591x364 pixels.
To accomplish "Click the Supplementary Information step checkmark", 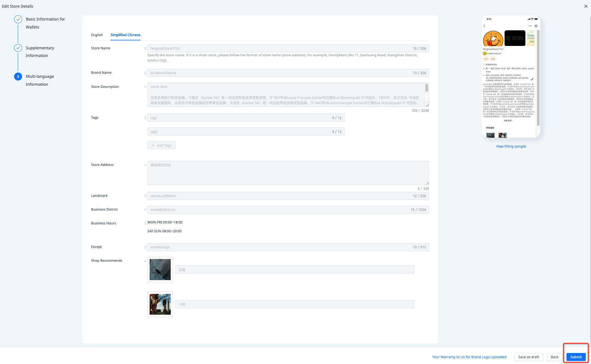I will coord(18,48).
